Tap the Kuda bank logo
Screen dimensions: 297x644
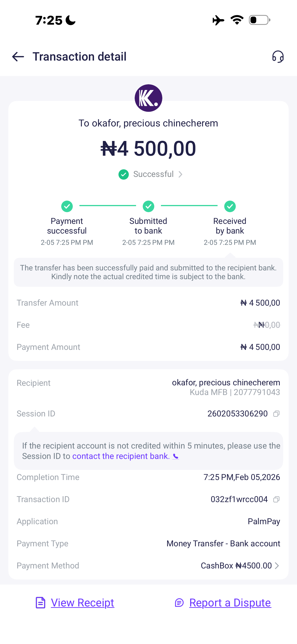click(x=148, y=98)
